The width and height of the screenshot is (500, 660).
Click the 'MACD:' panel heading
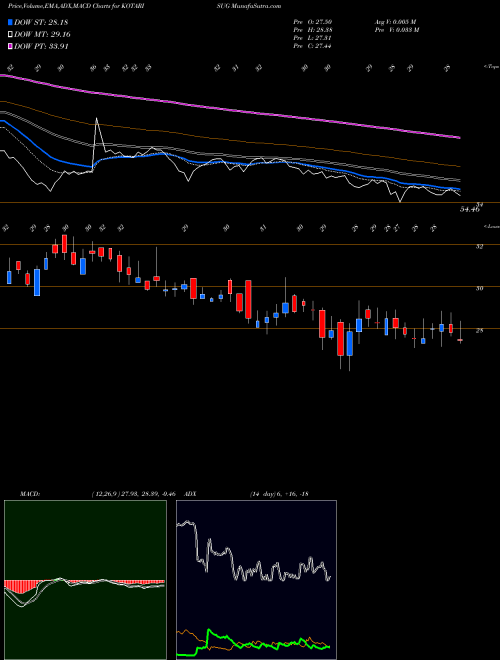coord(30,494)
